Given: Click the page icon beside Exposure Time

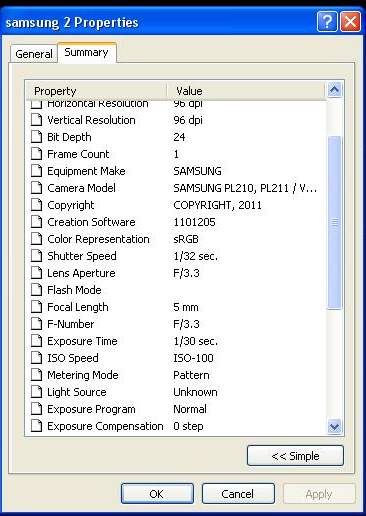Looking at the screenshot, I should pos(37,341).
